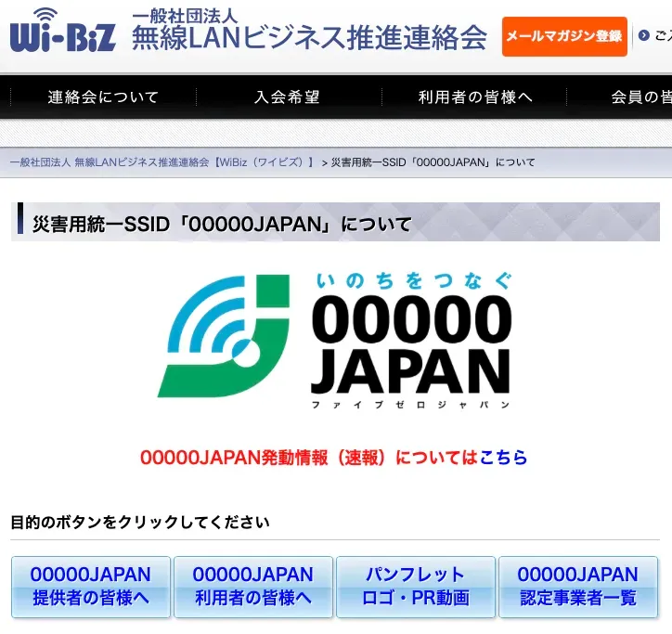Click breadcrumb text 災害用統一SSID「00000JAPAN」について
Viewport: 672px width, 634px height.
[433, 162]
